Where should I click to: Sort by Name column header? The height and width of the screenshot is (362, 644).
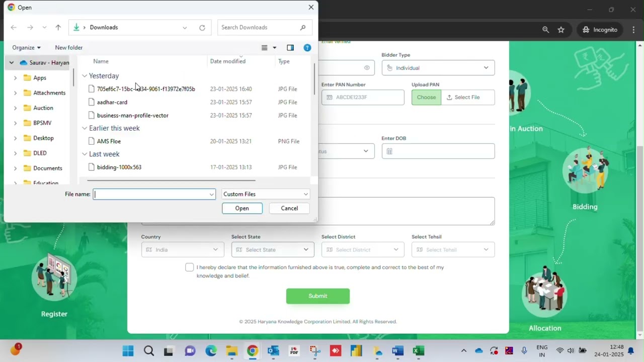101,61
